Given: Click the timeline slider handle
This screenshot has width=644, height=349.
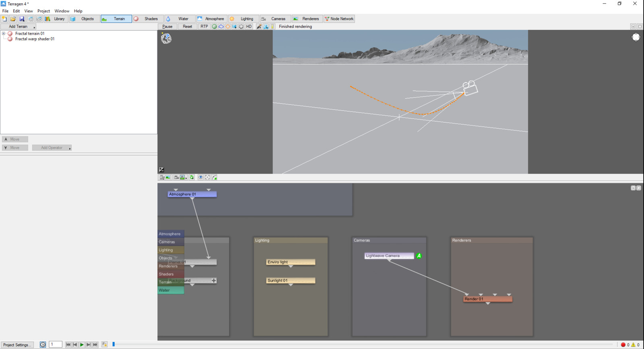Looking at the screenshot, I should (x=114, y=345).
